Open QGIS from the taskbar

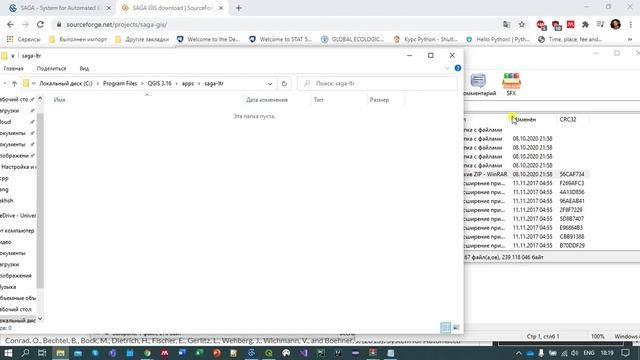coord(269,353)
